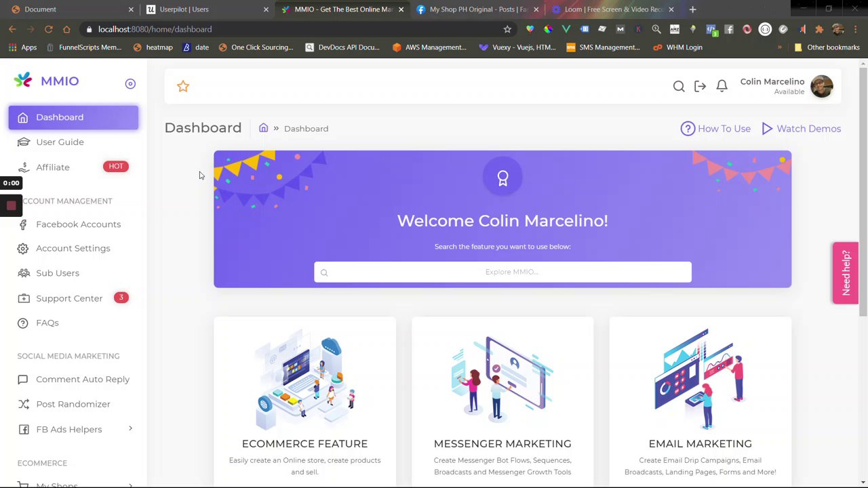This screenshot has width=868, height=488.
Task: Open the Email Marketing card
Action: 700,402
